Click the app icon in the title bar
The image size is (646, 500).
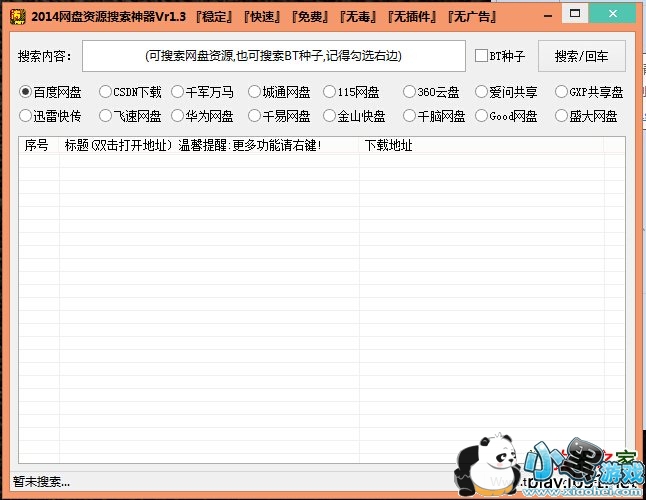point(17,16)
